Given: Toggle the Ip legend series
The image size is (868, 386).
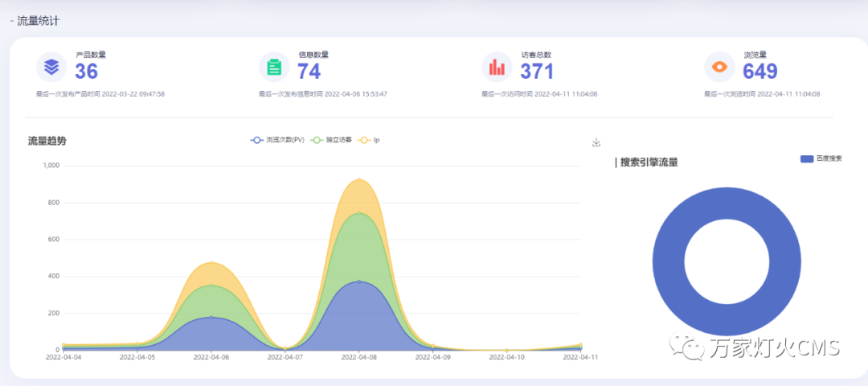Looking at the screenshot, I should click(x=370, y=140).
